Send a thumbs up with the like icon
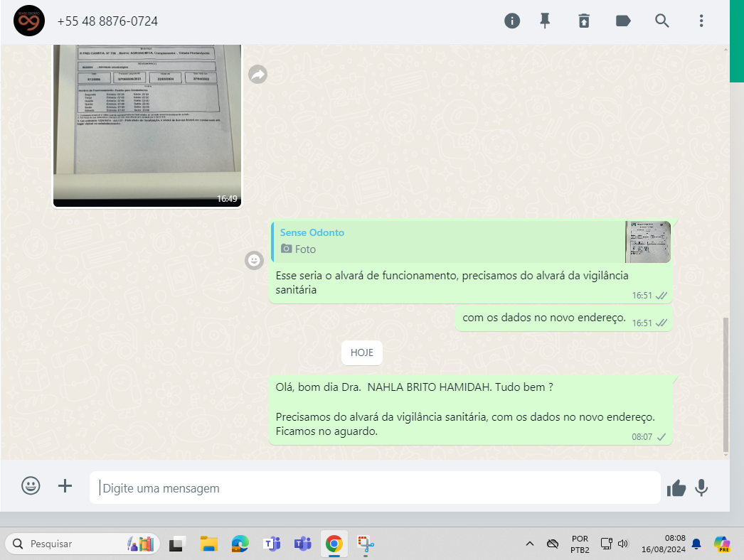 (x=676, y=488)
